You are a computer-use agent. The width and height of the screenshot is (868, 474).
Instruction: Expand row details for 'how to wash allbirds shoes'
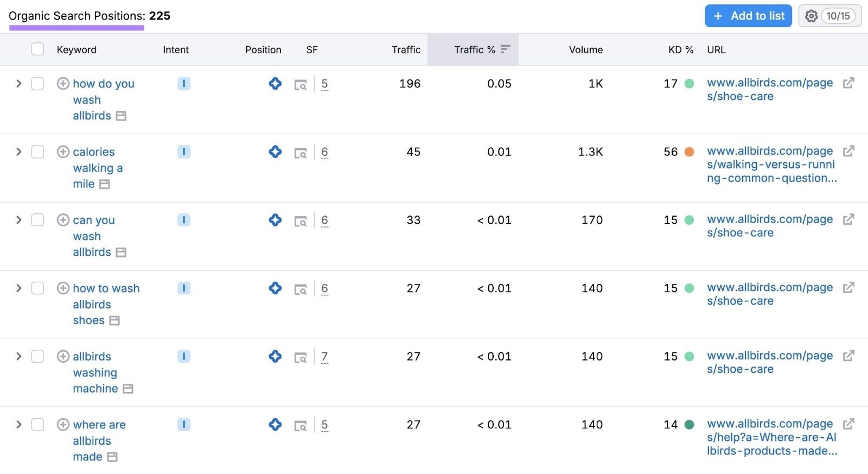(18, 288)
